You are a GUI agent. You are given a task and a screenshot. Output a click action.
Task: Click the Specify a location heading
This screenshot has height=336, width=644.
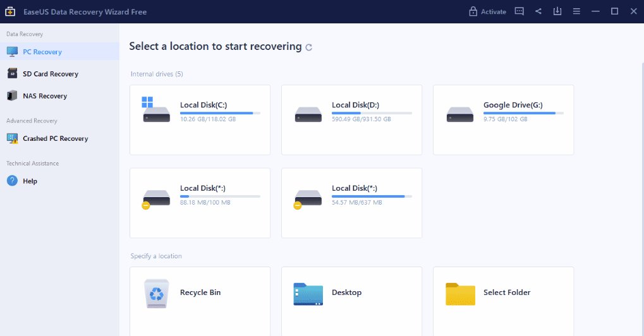click(156, 256)
